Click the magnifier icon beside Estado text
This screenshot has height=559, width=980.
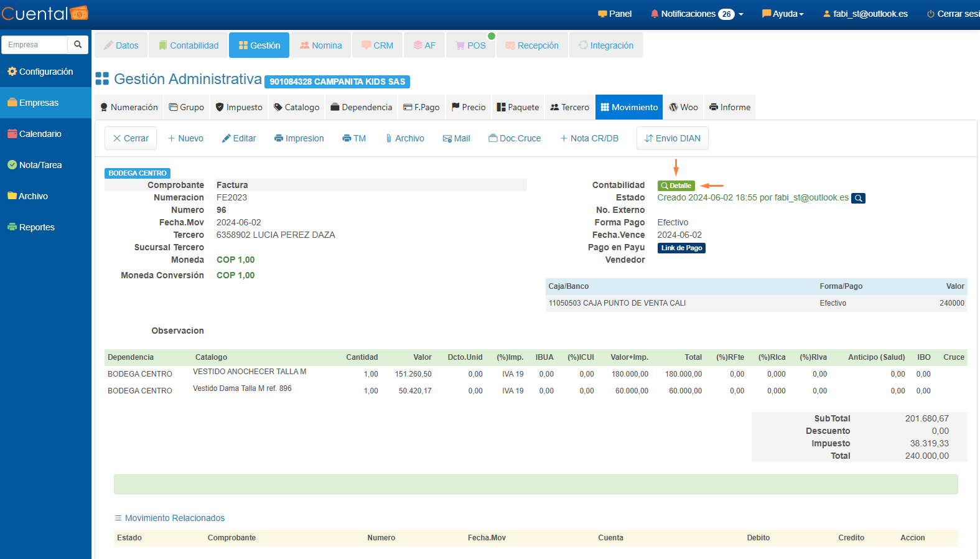pos(858,198)
